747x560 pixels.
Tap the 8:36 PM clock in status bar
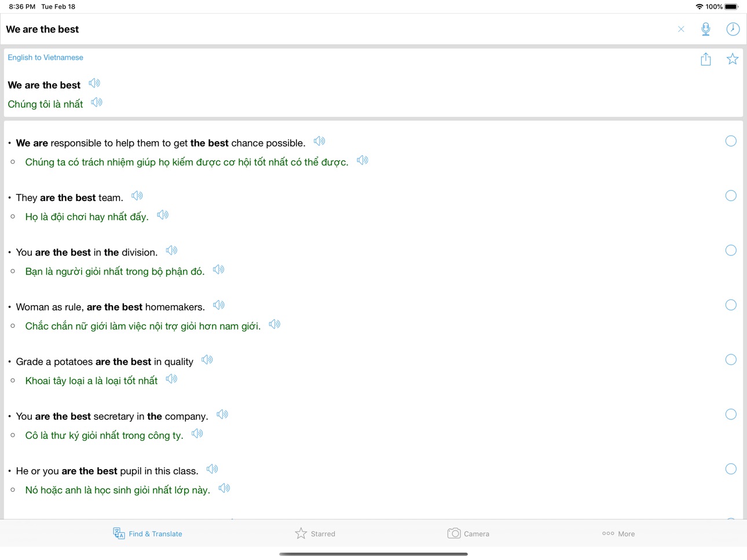tap(22, 6)
